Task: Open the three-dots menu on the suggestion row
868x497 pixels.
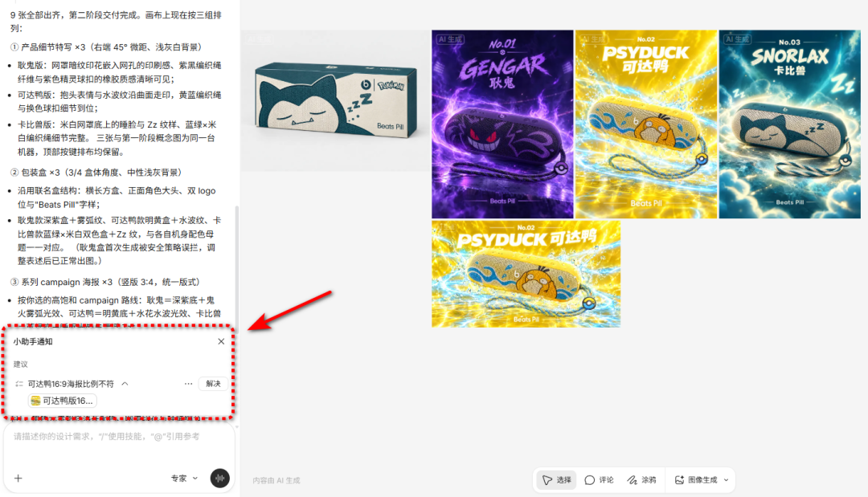Action: coord(188,384)
